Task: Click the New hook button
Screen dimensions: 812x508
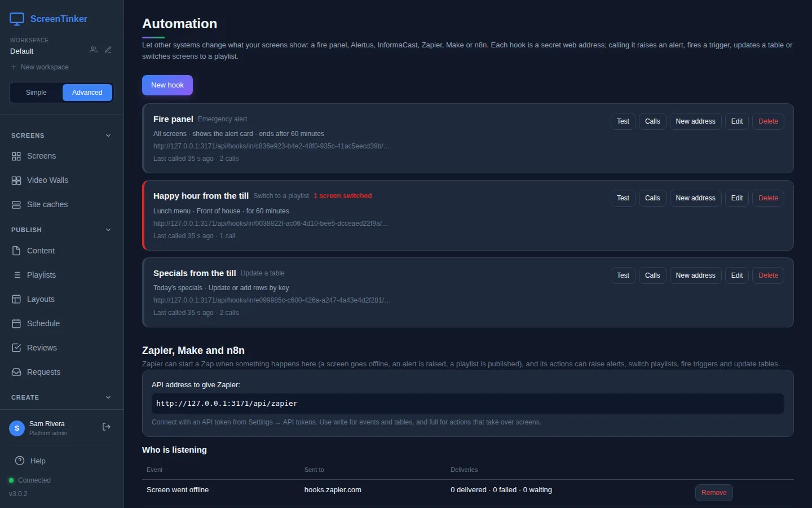Action: tap(167, 85)
